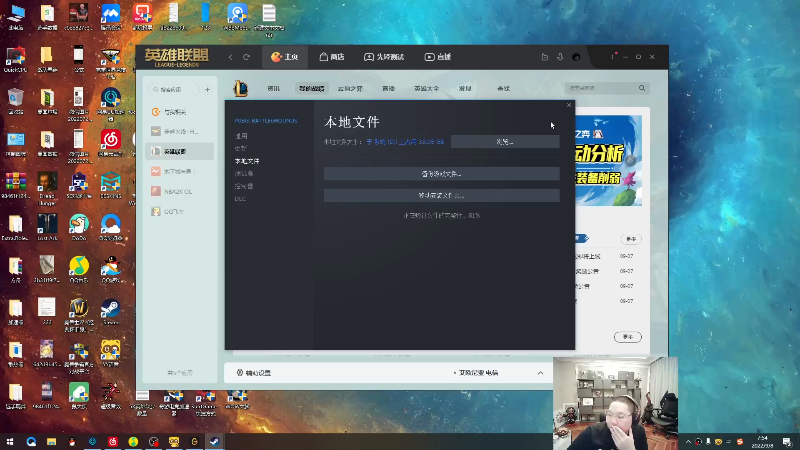Viewport: 800px width, 450px height.
Task: Open the QQ penguin game desktop shortcut
Action: (110, 270)
